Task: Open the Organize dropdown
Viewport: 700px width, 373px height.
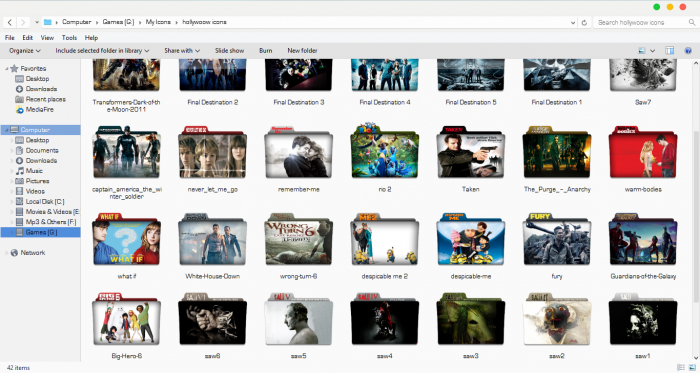Action: click(x=25, y=50)
